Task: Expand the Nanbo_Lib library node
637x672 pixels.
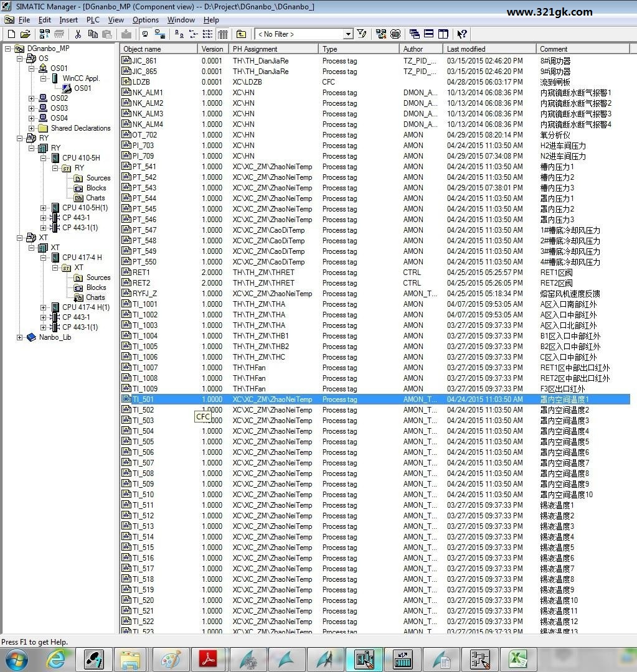Action: 20,337
